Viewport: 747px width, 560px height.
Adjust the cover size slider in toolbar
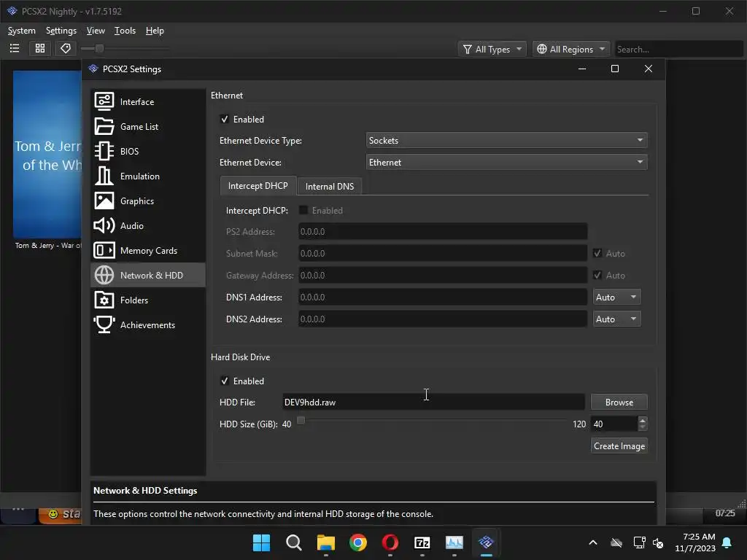click(99, 48)
